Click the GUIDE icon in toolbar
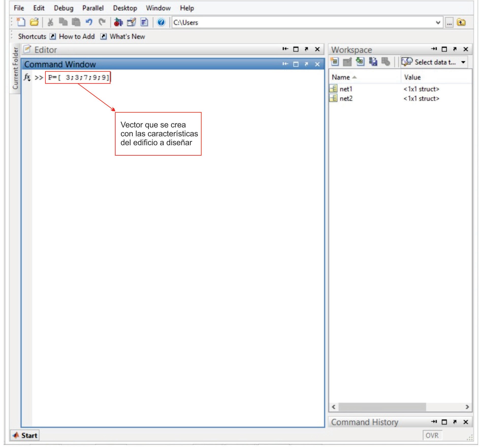 click(x=131, y=22)
